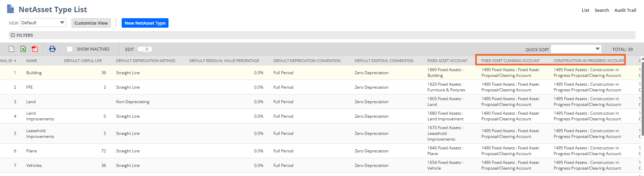
Task: Sort by Default Depreciation Convention column
Action: pyautogui.click(x=307, y=61)
